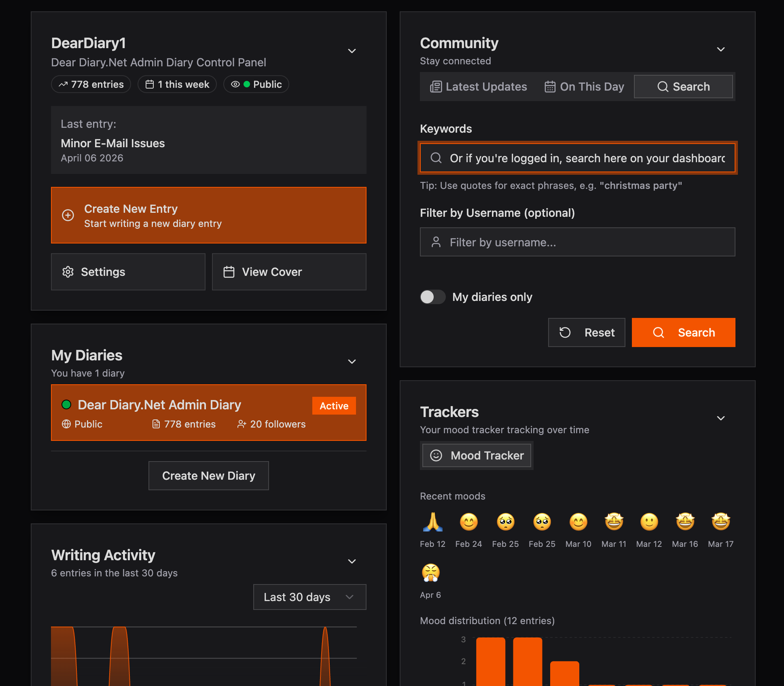Click the orange Search button
The width and height of the screenshot is (784, 686).
coord(684,332)
